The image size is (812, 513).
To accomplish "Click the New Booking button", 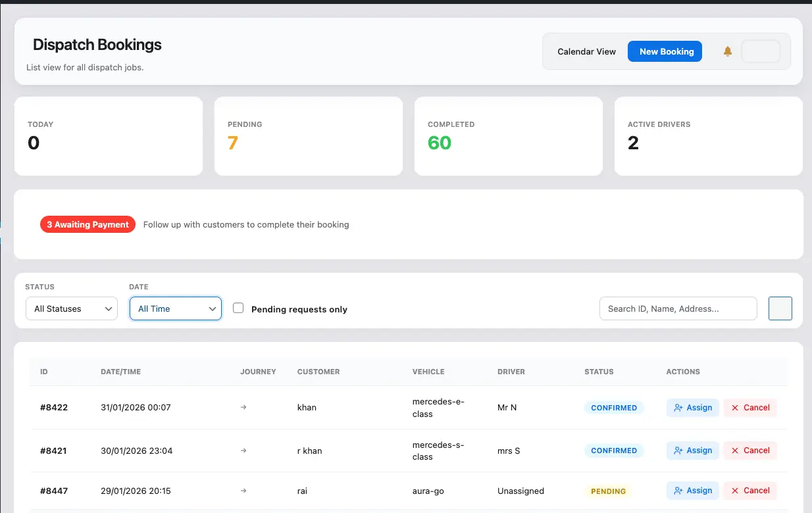I will tap(665, 51).
